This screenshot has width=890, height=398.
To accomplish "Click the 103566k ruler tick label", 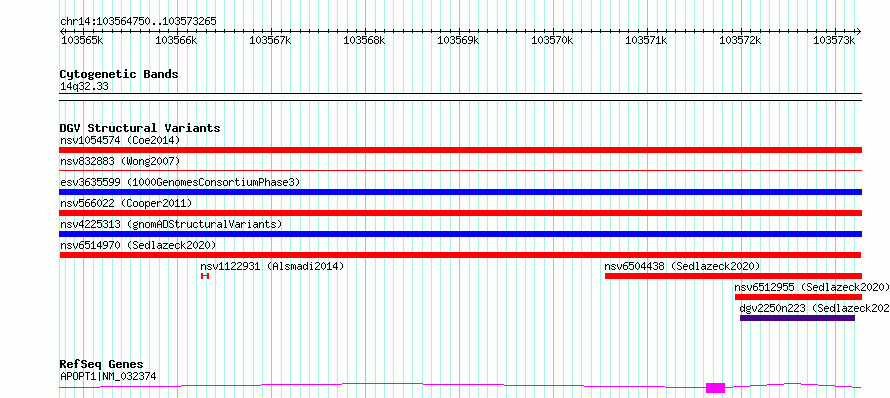I will 176,40.
